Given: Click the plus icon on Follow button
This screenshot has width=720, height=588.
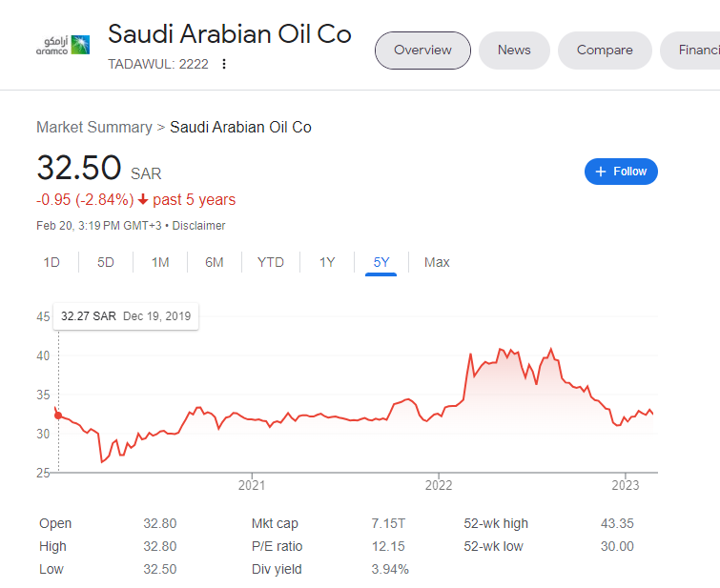Looking at the screenshot, I should [x=600, y=172].
